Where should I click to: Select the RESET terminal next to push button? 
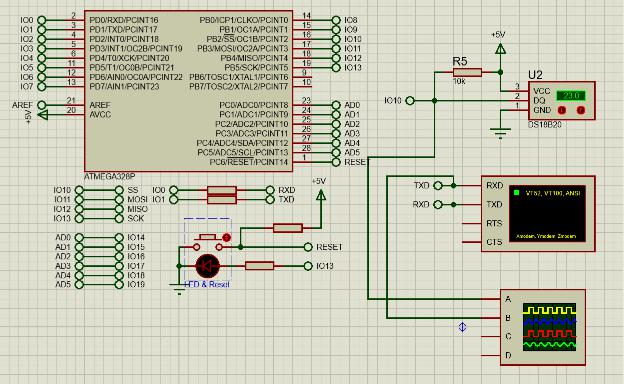(308, 247)
